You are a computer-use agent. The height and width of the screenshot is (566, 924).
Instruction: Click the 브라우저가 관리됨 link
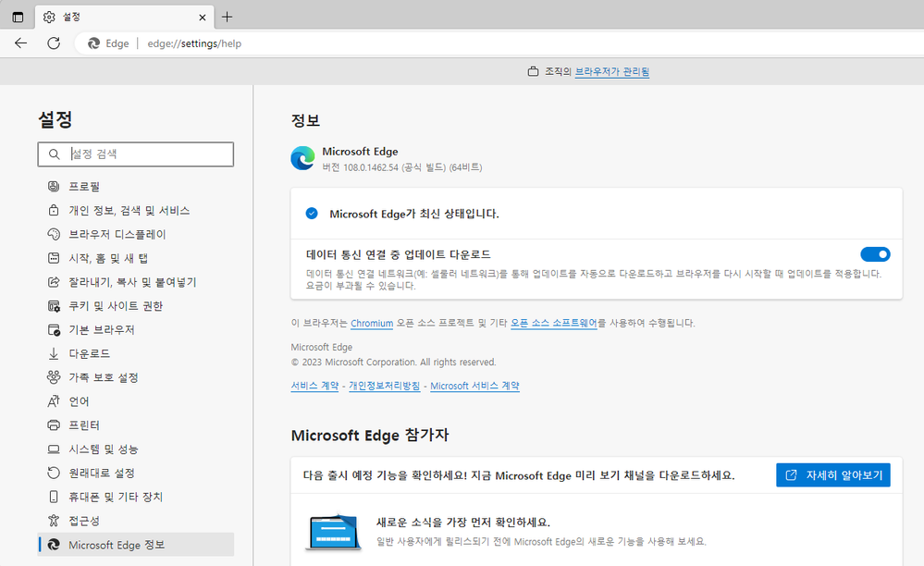point(611,72)
